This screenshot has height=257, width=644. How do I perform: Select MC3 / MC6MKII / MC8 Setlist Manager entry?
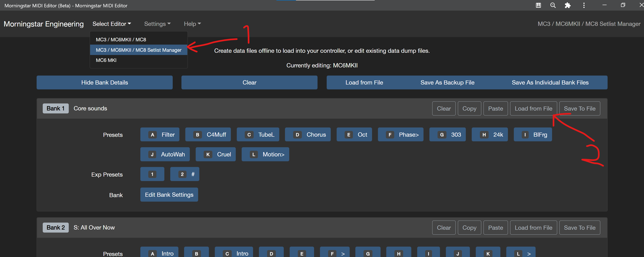[139, 50]
